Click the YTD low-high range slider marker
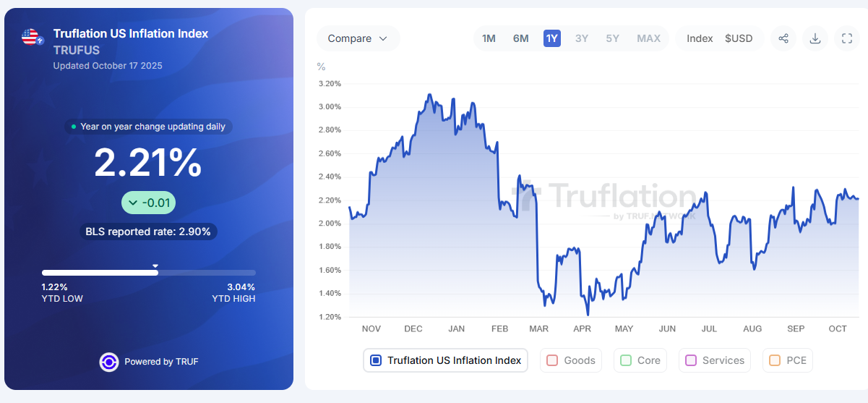 coord(155,266)
